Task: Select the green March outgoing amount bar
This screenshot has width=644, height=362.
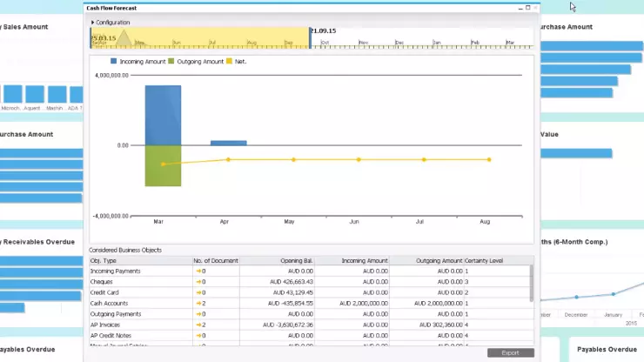Action: [x=163, y=165]
